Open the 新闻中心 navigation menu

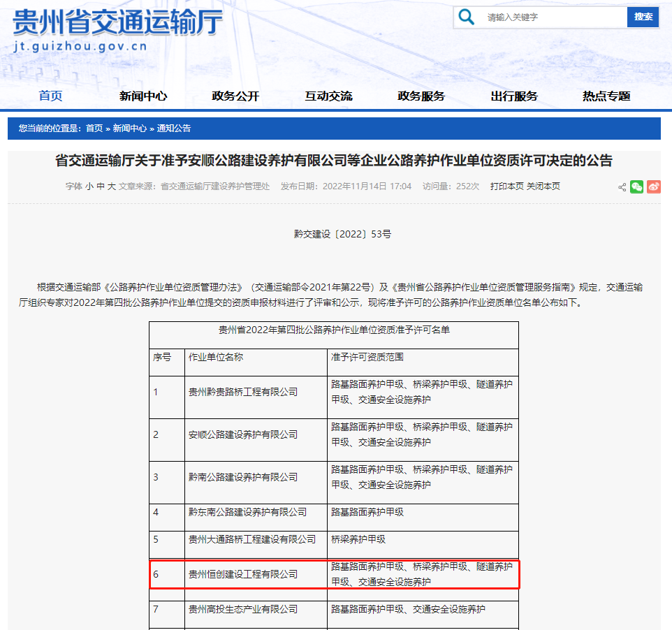pyautogui.click(x=143, y=96)
